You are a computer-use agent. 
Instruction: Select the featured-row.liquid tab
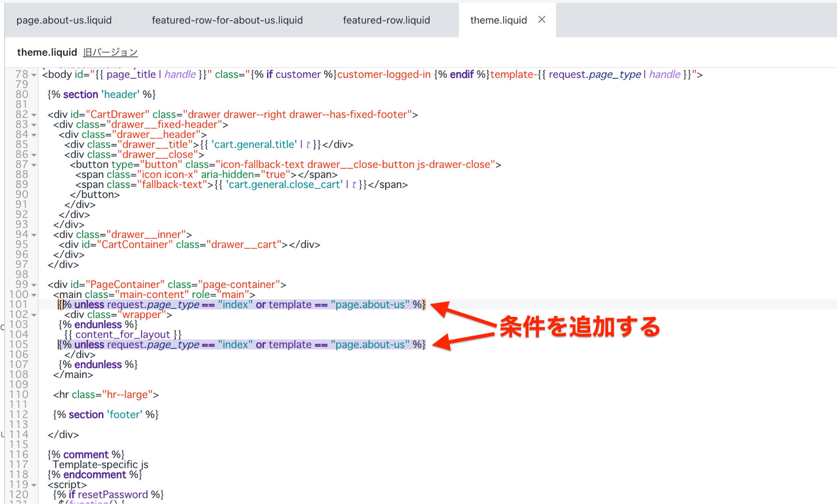386,20
